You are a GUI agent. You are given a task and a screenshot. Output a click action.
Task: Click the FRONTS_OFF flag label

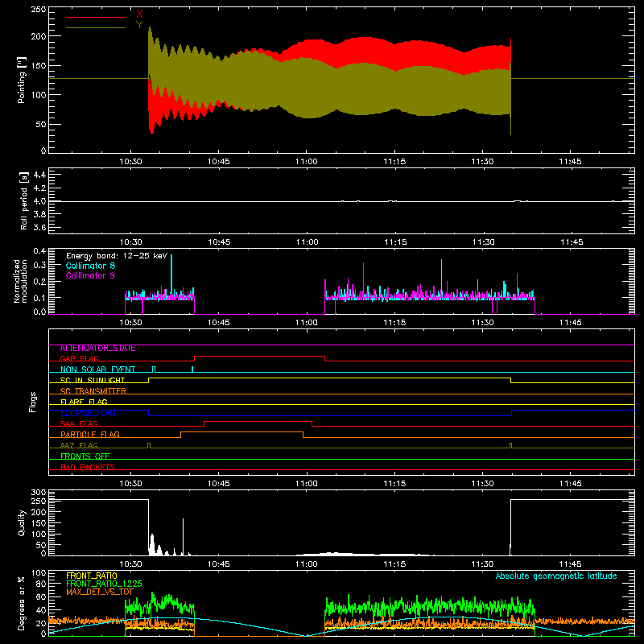click(85, 456)
